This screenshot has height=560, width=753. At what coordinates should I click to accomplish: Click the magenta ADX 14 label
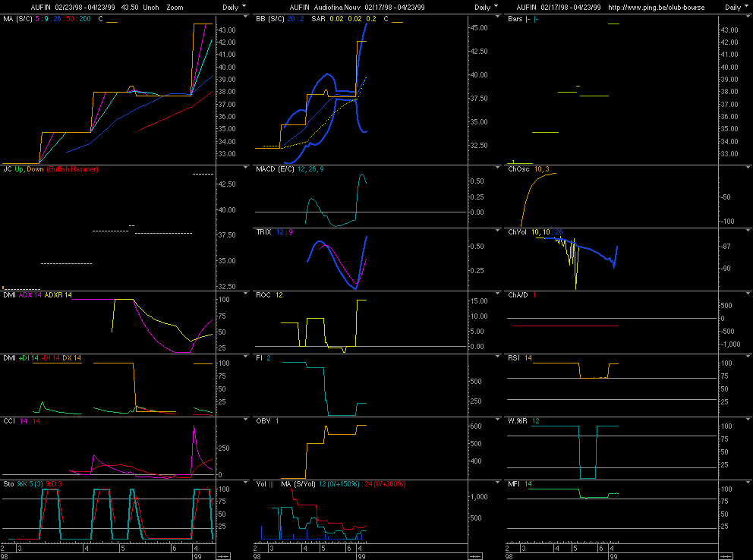30,294
